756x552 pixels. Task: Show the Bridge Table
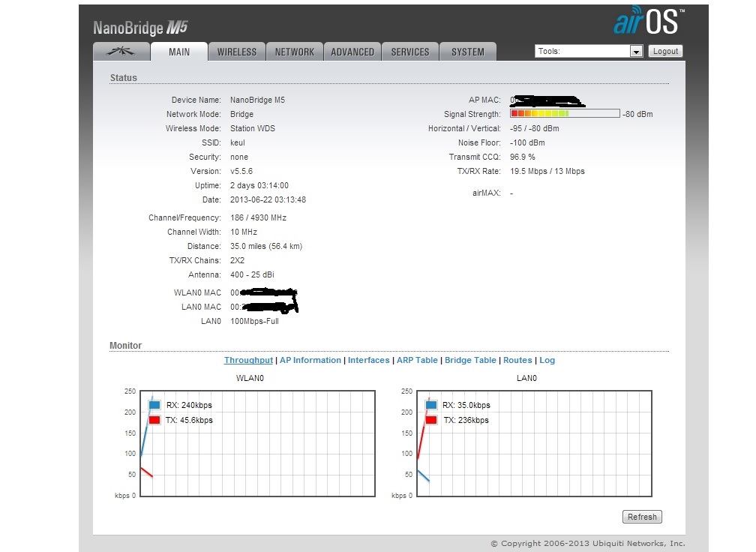(x=470, y=360)
